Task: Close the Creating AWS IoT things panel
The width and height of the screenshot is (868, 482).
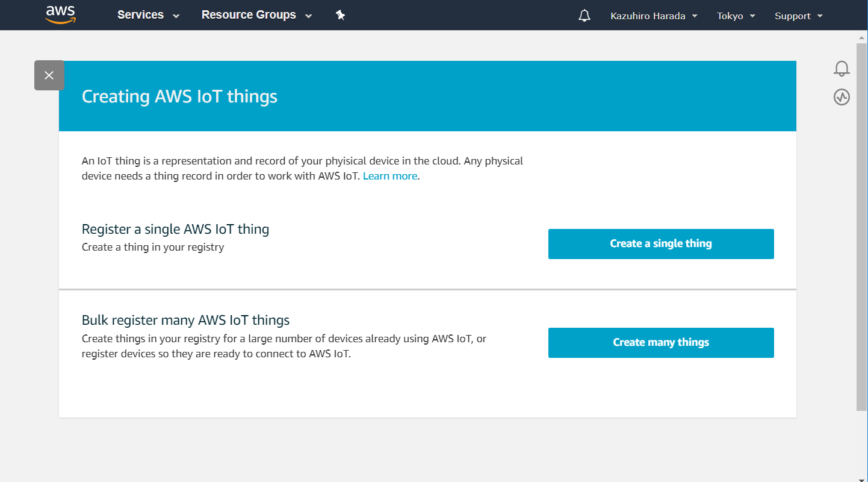Action: 49,75
